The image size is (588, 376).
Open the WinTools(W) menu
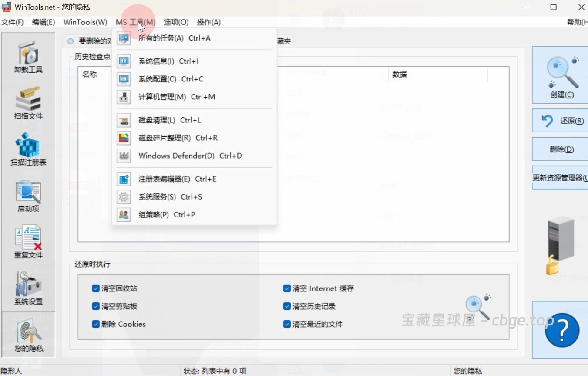[85, 22]
